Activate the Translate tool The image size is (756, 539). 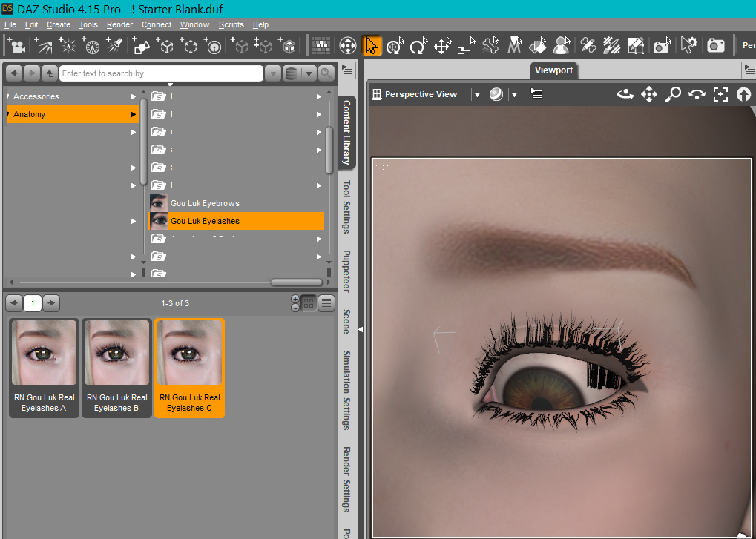point(443,46)
